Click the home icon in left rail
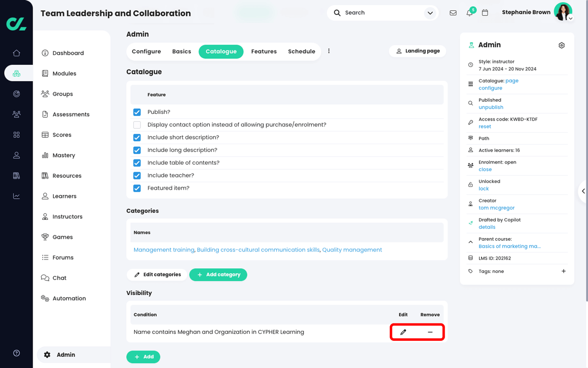 coord(16,53)
